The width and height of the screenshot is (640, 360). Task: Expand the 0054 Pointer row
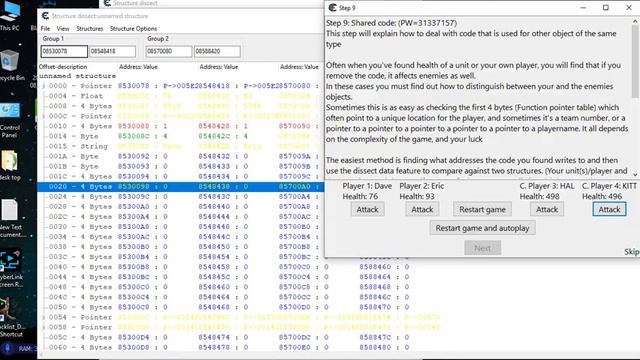pos(44,317)
